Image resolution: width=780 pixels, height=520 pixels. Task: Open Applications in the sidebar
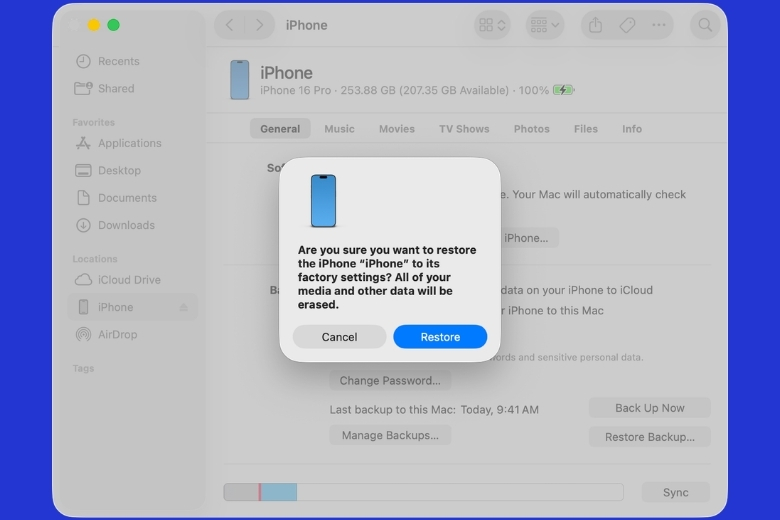(x=132, y=143)
